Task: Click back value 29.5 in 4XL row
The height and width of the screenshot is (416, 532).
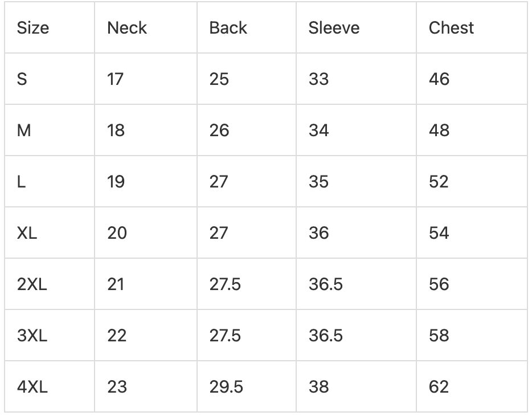Action: click(x=226, y=386)
